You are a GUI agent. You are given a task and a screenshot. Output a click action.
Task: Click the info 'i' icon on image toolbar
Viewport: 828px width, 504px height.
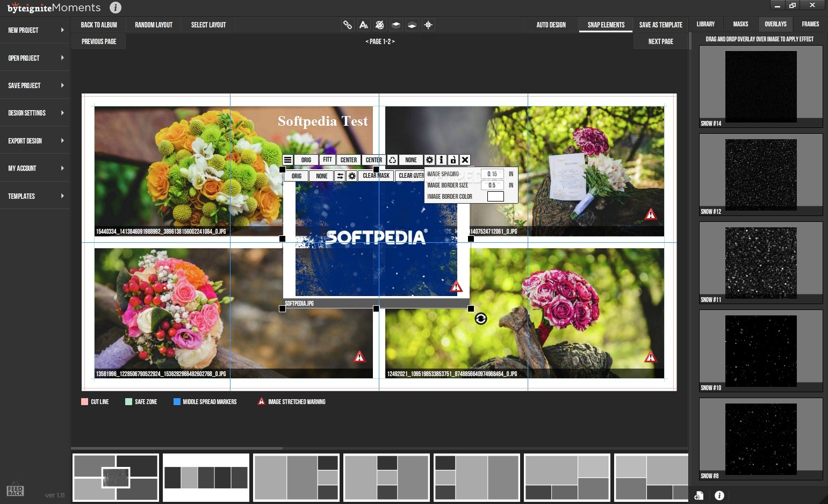coord(441,160)
